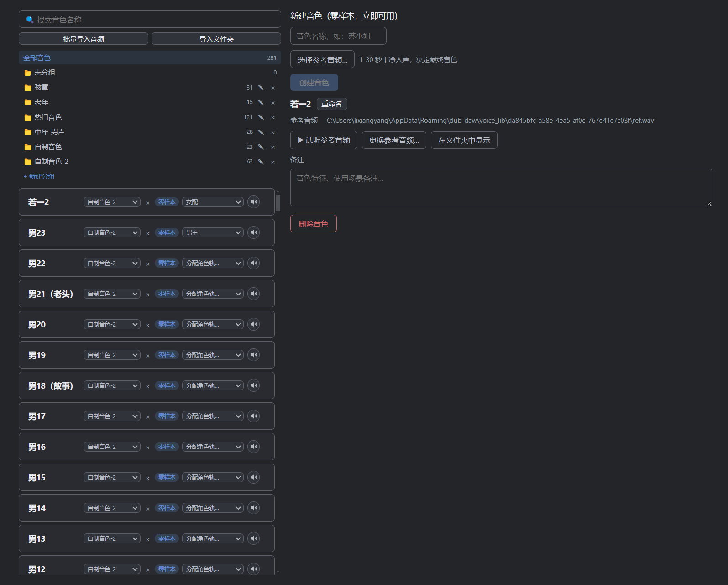Play the 男15 voice preview speaker
The height and width of the screenshot is (585, 728).
tap(253, 477)
